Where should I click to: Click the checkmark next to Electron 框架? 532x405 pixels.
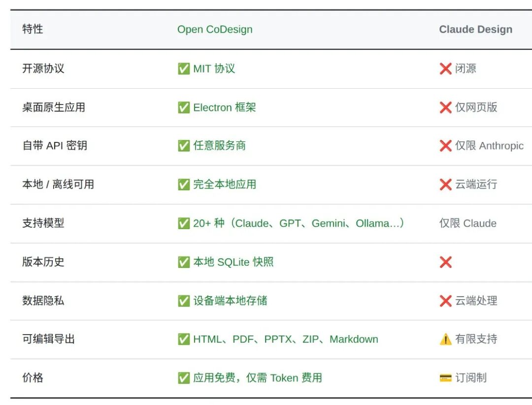184,107
